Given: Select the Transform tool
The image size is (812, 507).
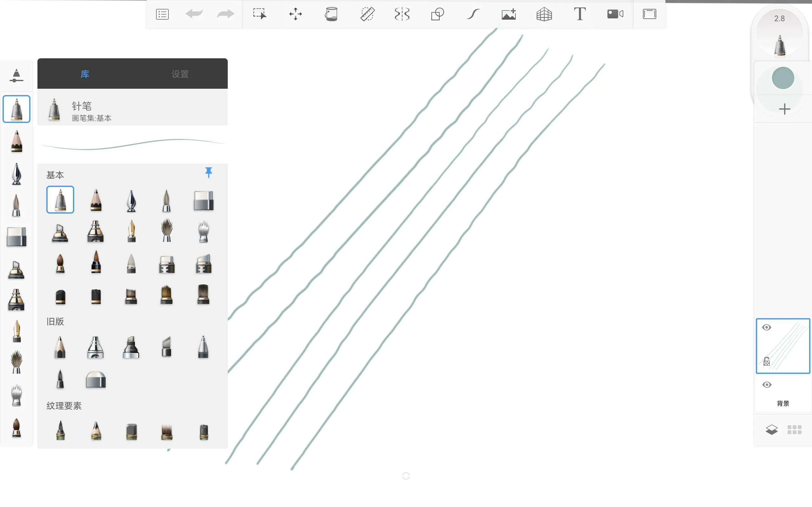Looking at the screenshot, I should tap(295, 14).
